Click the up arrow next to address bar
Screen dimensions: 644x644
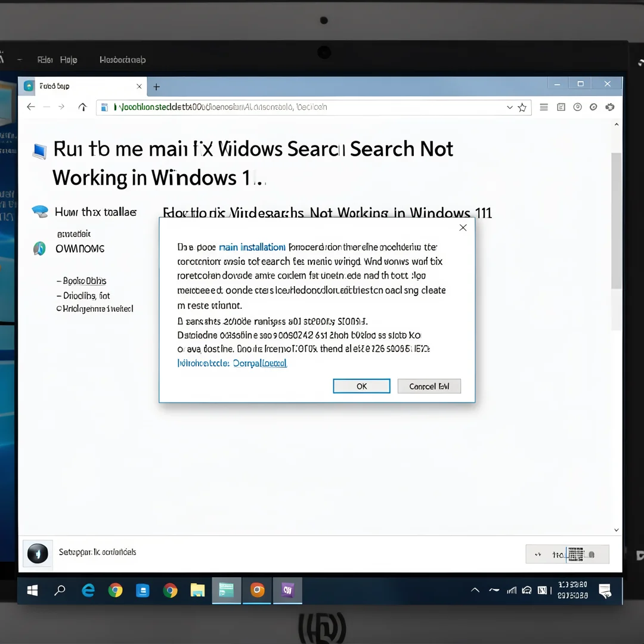82,107
